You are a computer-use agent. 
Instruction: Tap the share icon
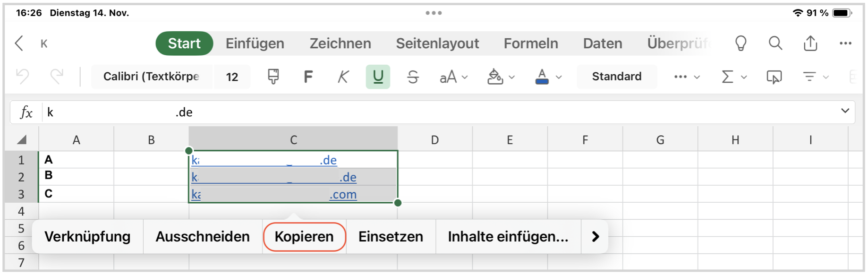[x=810, y=43]
